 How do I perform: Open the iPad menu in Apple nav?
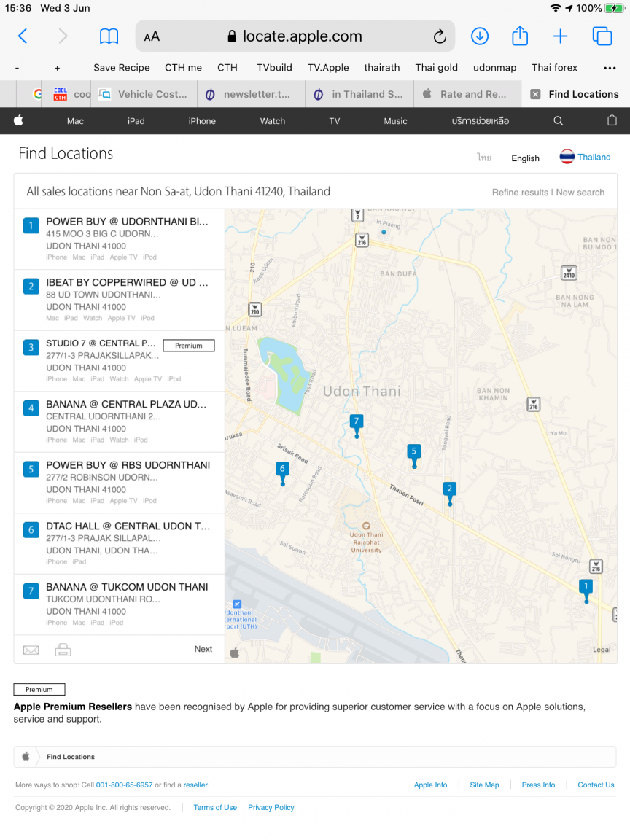click(x=136, y=121)
